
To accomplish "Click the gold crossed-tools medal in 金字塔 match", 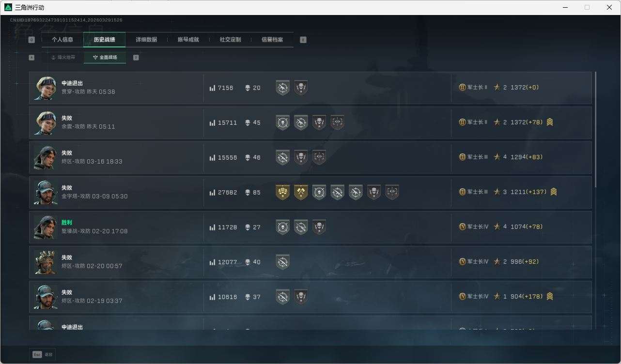I will tap(301, 192).
